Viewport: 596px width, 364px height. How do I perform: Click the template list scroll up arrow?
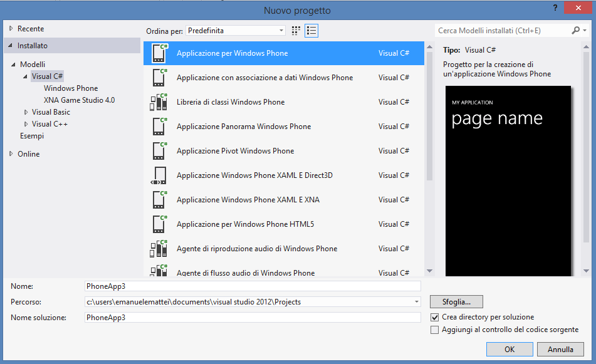429,47
